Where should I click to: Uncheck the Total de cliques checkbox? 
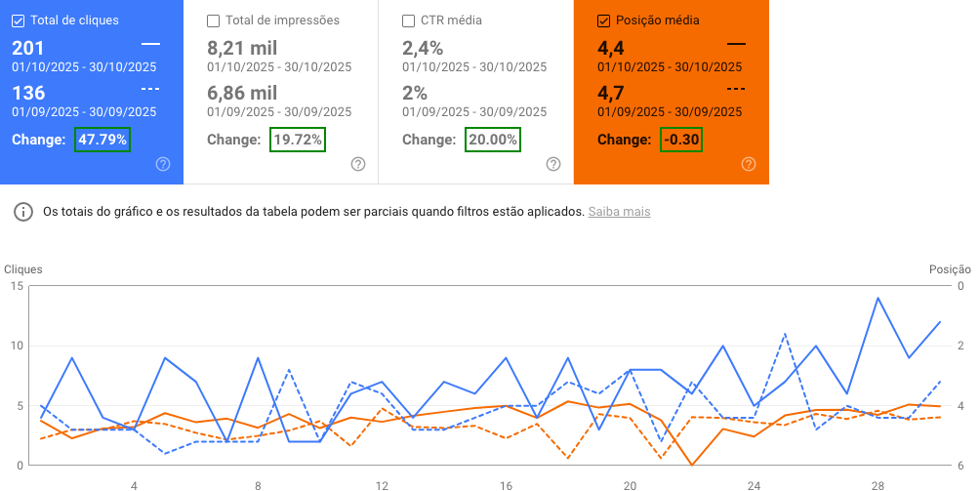pyautogui.click(x=19, y=20)
